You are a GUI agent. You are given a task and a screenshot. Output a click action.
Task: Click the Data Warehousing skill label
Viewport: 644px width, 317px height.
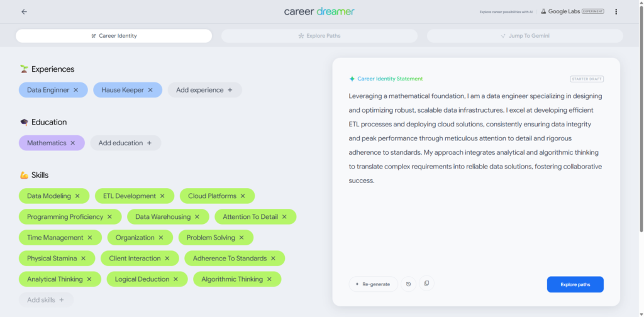click(x=163, y=217)
